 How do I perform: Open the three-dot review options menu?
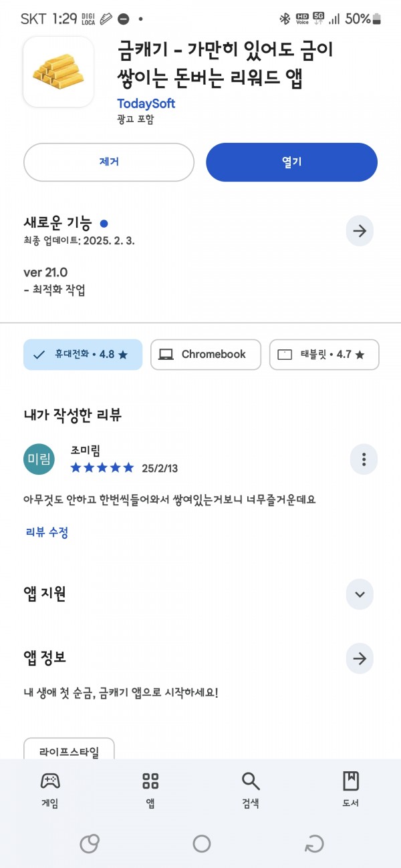pyautogui.click(x=364, y=459)
